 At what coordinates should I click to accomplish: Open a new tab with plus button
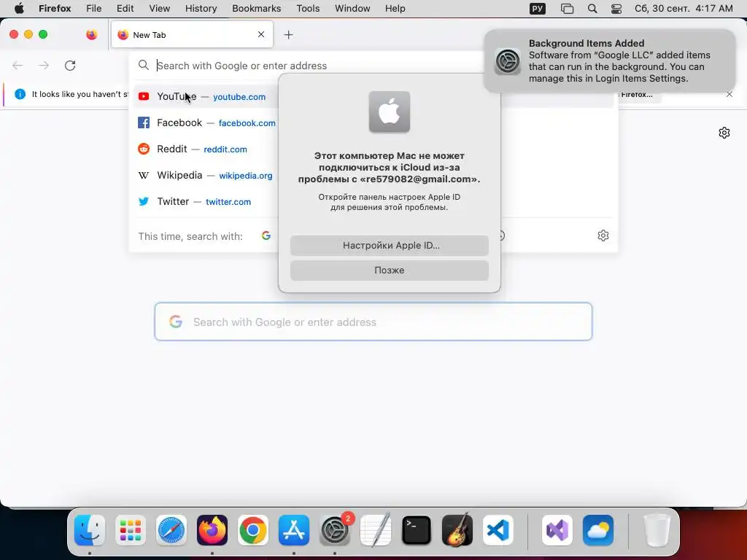[x=288, y=35]
